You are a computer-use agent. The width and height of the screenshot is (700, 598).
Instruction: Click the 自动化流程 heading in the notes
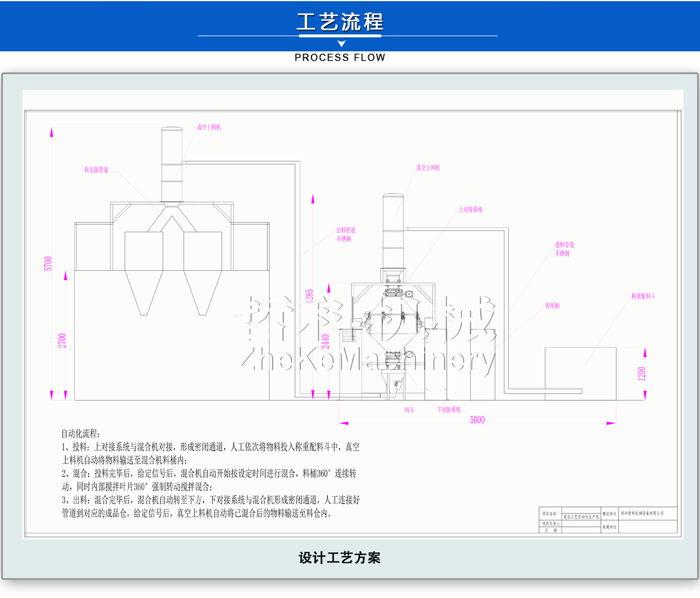(80, 433)
